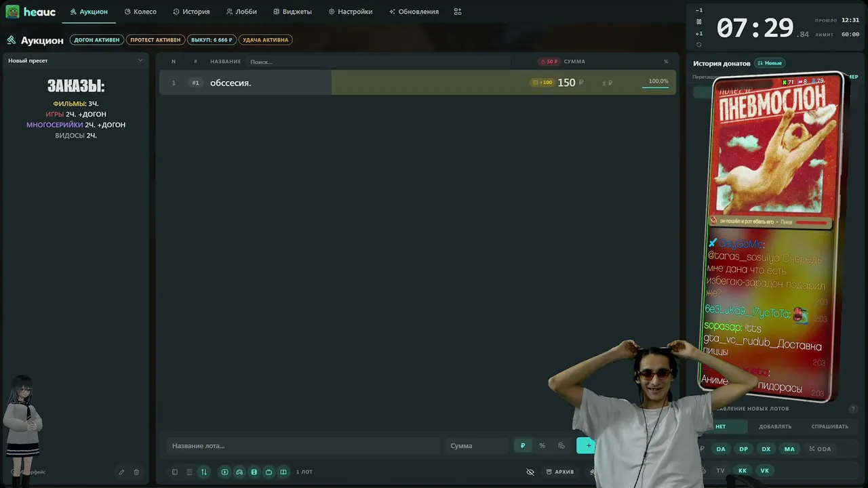Toggle the DP donation source
Image resolution: width=868 pixels, height=488 pixels.
coord(744,449)
